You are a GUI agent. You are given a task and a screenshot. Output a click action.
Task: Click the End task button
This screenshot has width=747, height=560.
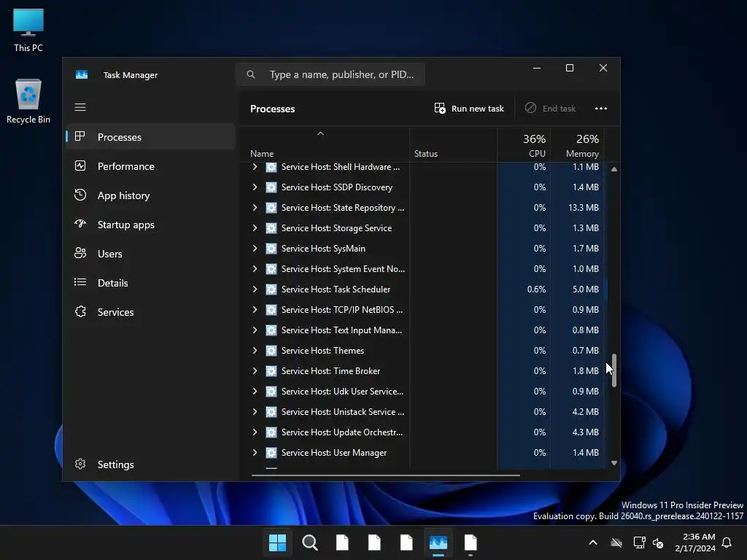(551, 109)
